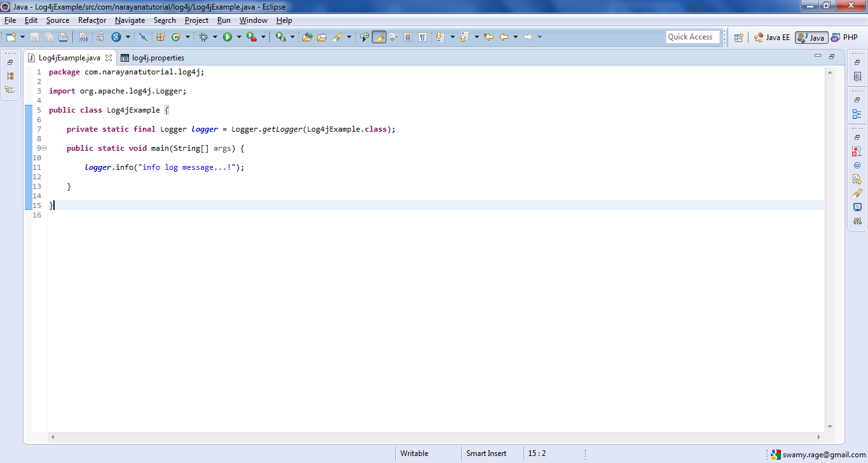The image size is (868, 463).
Task: Open the File menu
Action: 10,20
